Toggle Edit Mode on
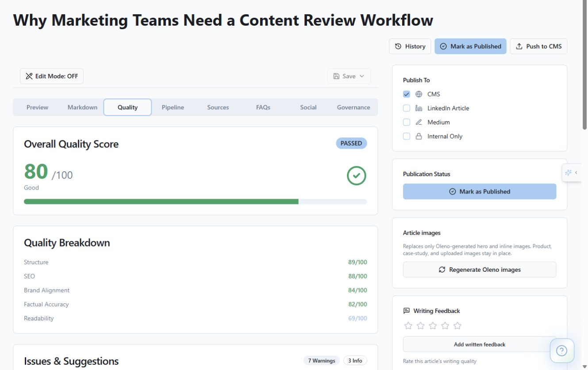588x370 pixels. (52, 76)
